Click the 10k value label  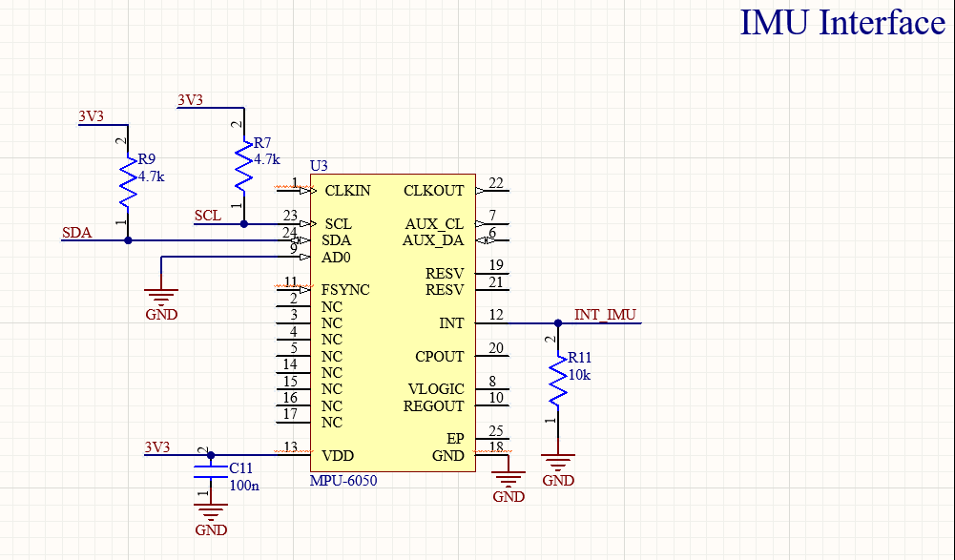click(579, 375)
